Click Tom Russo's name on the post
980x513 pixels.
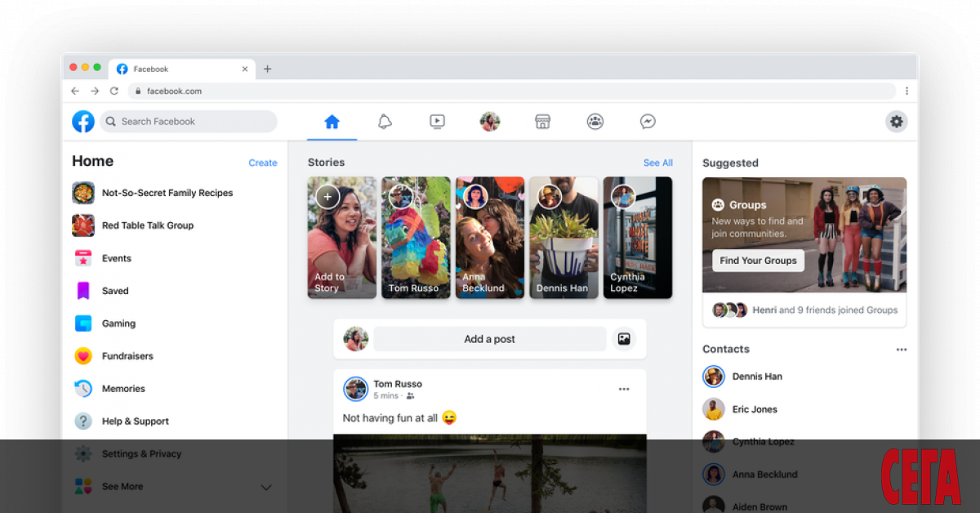coord(398,384)
